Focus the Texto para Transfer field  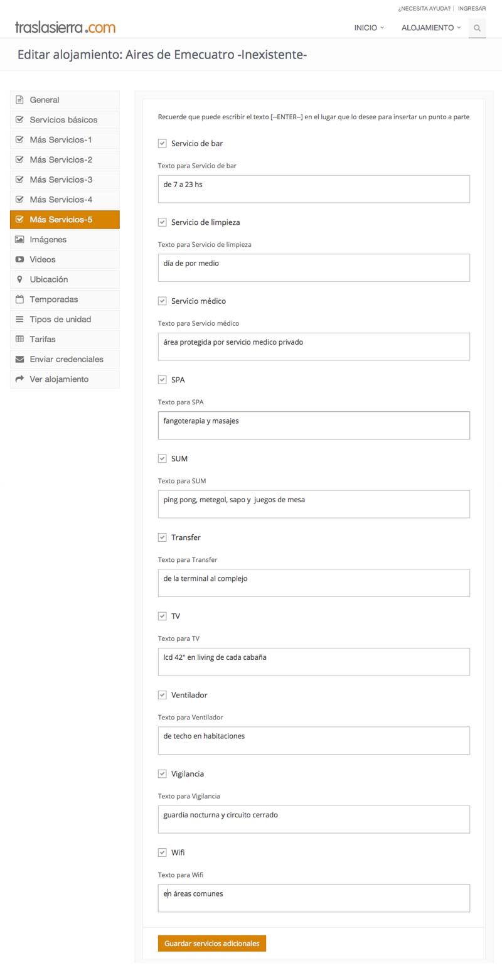314,583
